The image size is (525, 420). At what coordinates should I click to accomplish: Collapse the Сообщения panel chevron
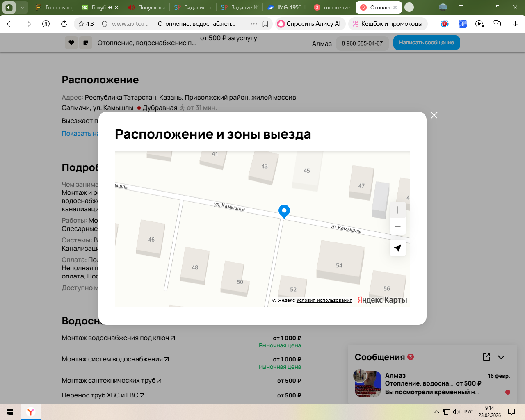tap(501, 357)
